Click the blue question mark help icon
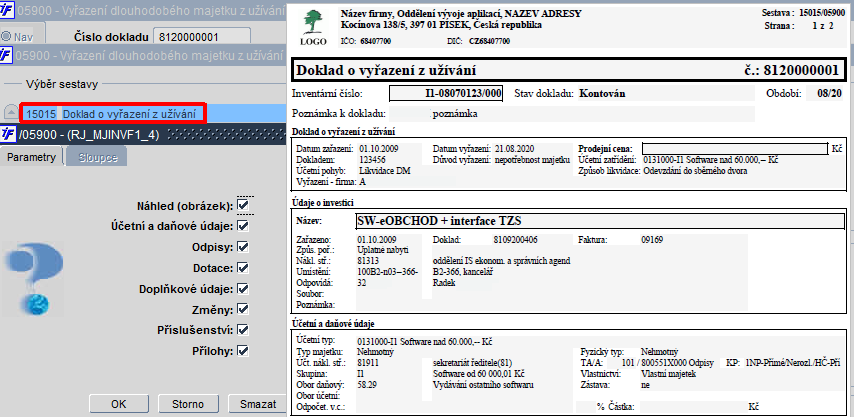Screen dimensions: 854x417 point(36,279)
